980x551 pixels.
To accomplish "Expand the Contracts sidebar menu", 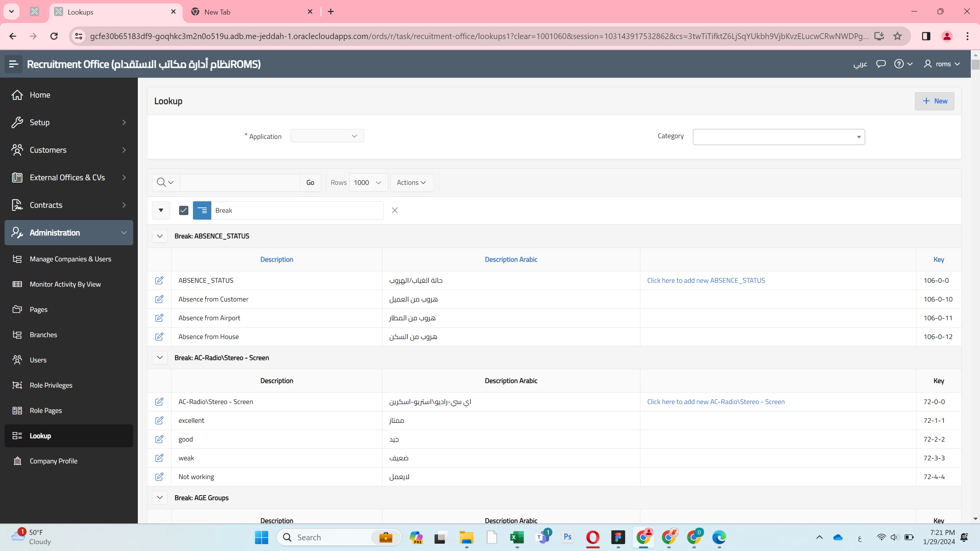I will [69, 205].
